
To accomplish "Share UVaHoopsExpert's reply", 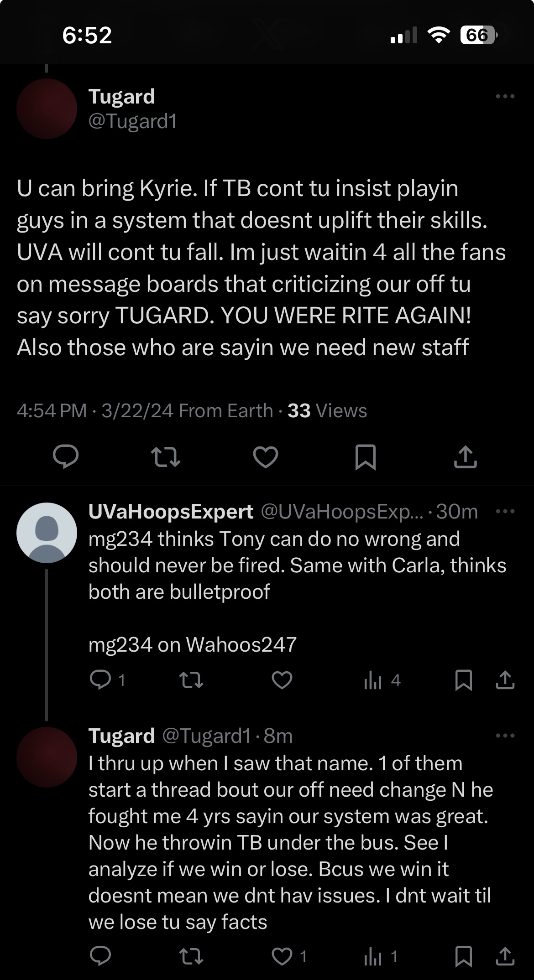I will (505, 680).
